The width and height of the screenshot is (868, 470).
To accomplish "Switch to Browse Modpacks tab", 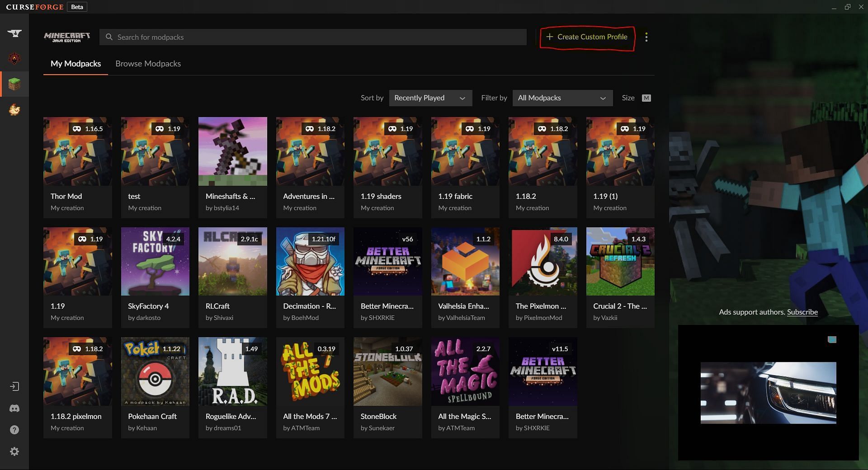I will 148,64.
